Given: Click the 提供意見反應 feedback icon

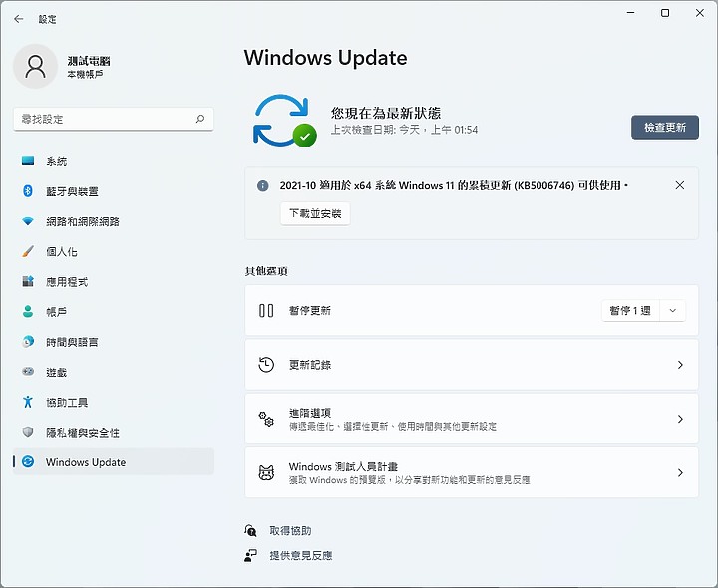Looking at the screenshot, I should tap(250, 555).
